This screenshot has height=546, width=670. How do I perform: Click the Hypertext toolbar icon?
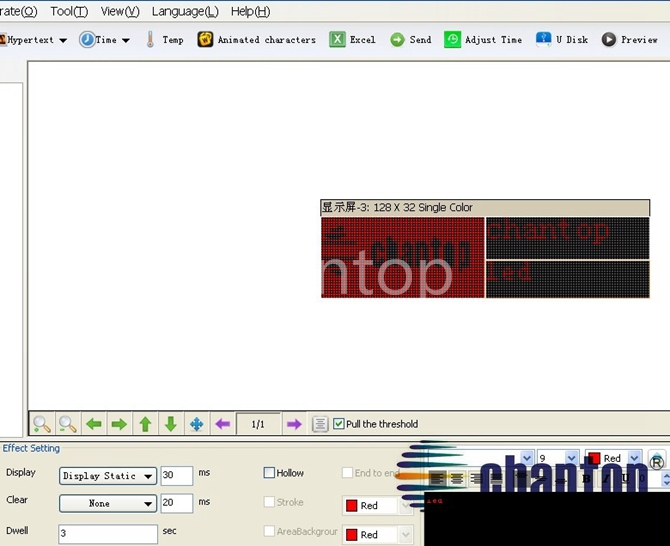coord(3,40)
